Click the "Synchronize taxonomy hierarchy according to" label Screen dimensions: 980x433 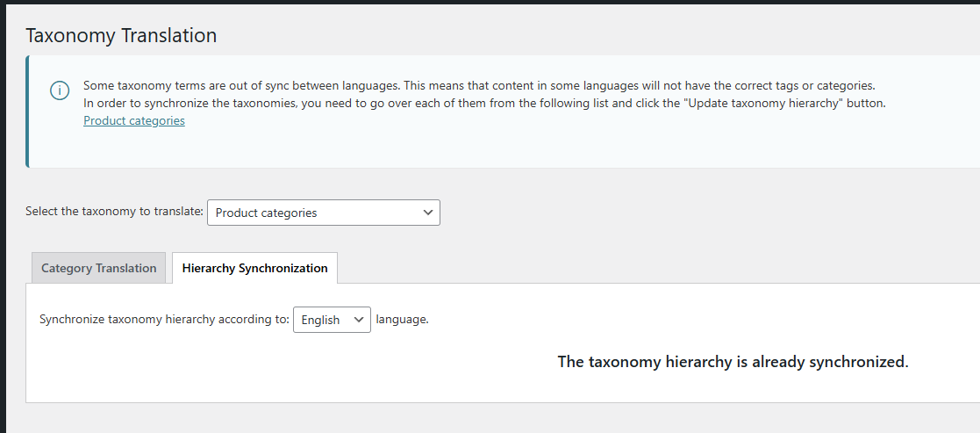164,319
